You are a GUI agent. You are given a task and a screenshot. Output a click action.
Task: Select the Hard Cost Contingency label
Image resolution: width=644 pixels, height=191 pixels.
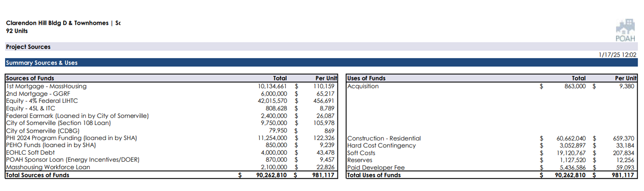coord(382,146)
